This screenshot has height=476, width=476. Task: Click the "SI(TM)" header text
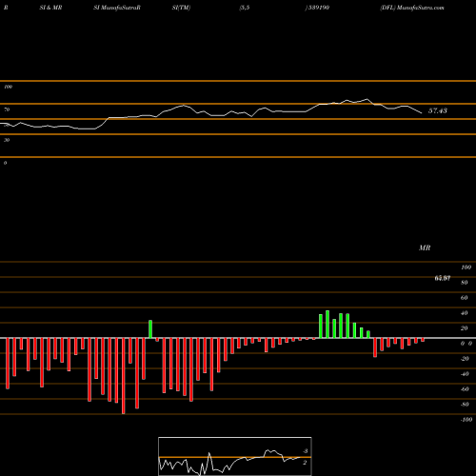181,8
